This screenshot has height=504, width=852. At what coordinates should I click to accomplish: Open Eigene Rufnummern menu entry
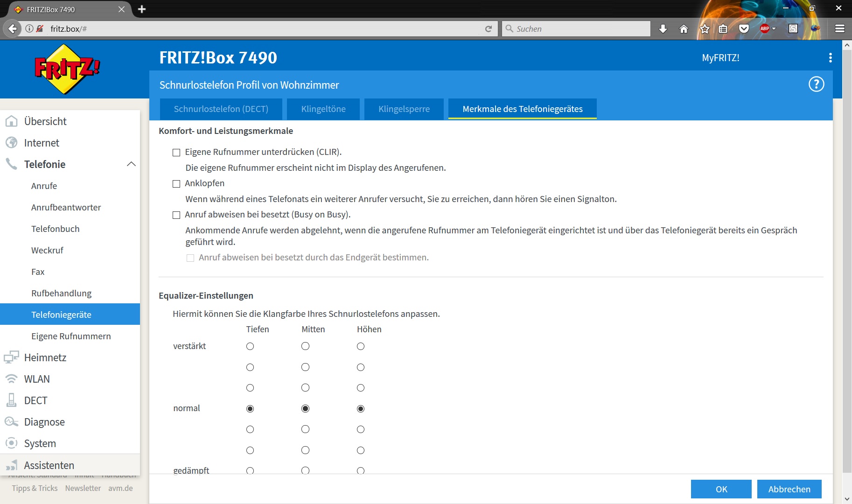70,336
